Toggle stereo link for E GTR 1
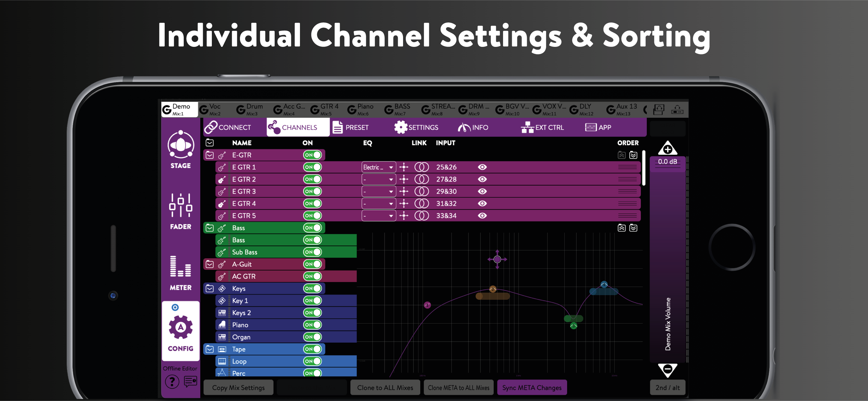This screenshot has width=868, height=401. tap(422, 167)
